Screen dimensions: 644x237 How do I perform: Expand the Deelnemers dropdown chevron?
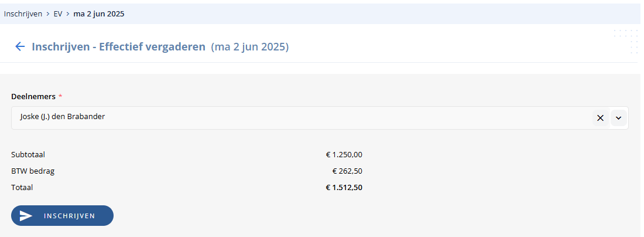(x=619, y=118)
